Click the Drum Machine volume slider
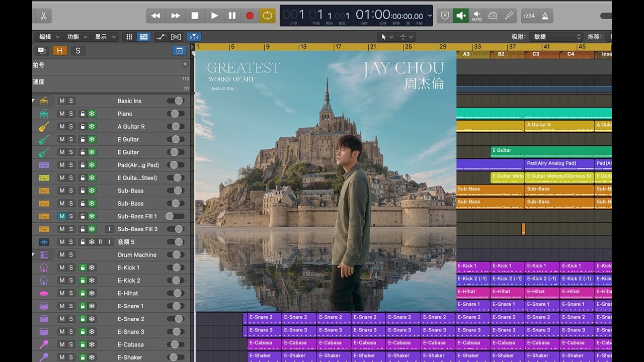 click(176, 255)
